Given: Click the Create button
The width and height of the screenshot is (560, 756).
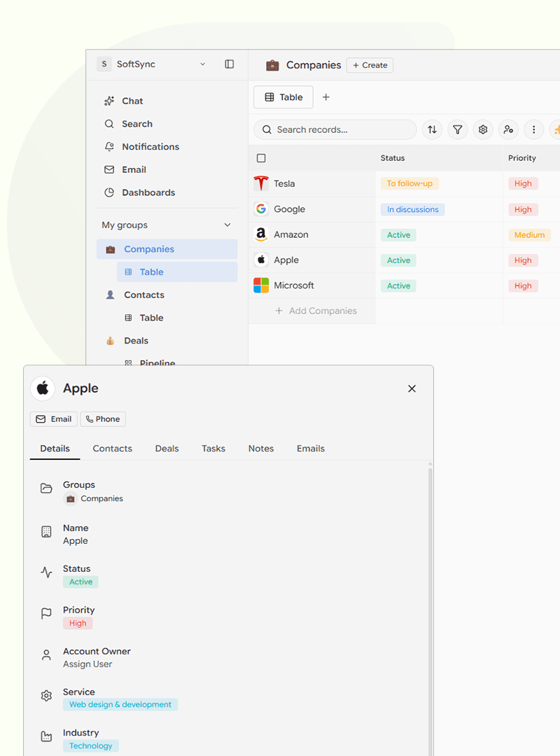Looking at the screenshot, I should click(x=370, y=65).
